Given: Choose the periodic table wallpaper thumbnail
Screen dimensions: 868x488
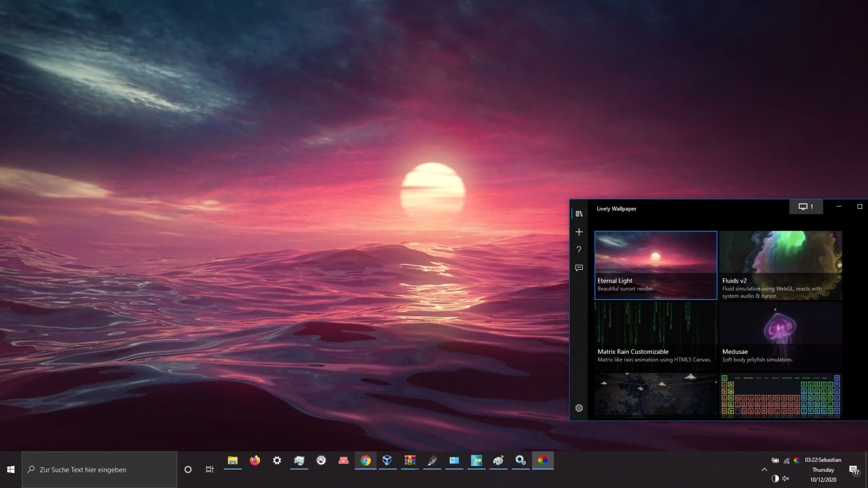Looking at the screenshot, I should [x=780, y=396].
